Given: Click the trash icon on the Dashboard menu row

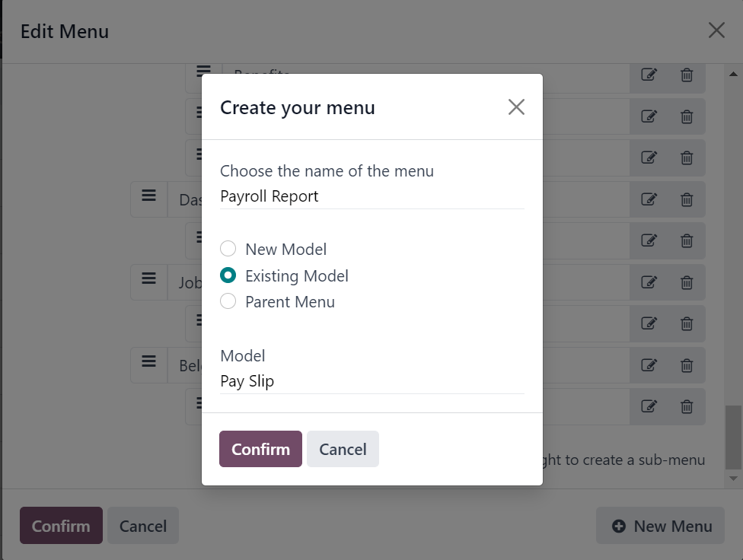Looking at the screenshot, I should click(x=687, y=199).
